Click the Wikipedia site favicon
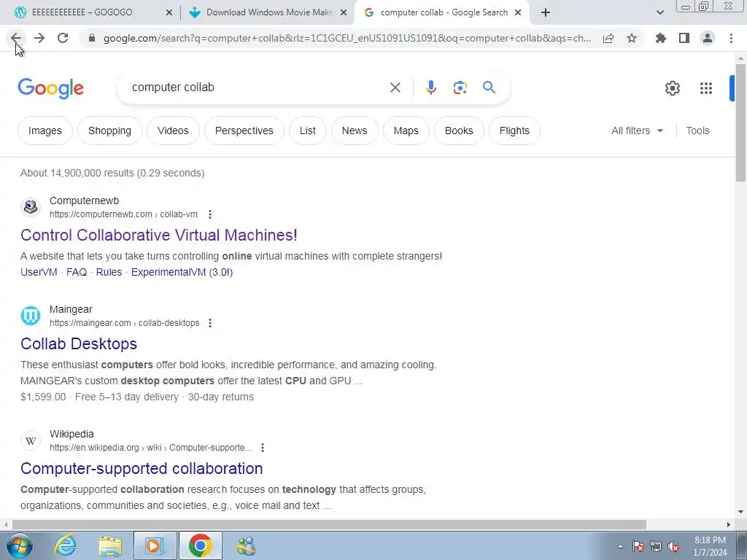Screen dimensions: 747x560 pos(31,440)
